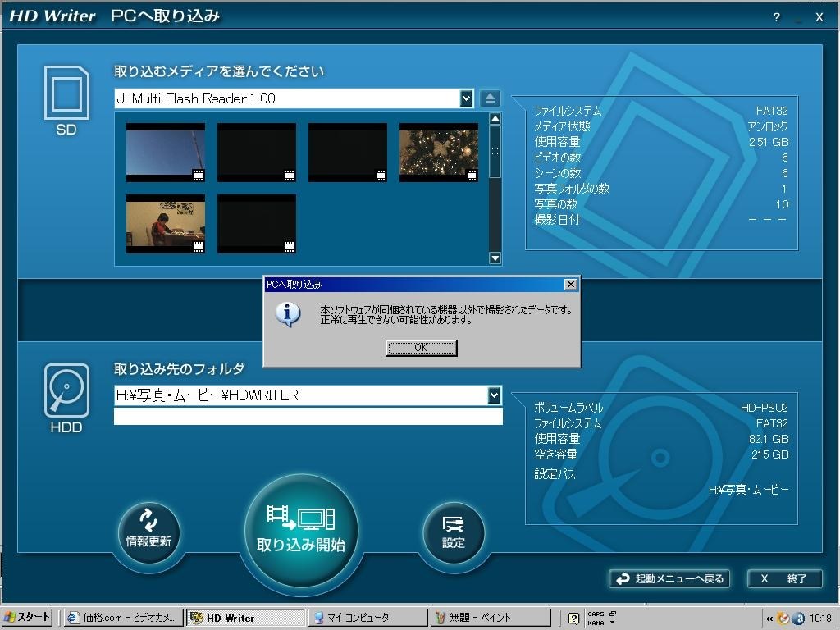Start import with 取り込み開始 button

(301, 531)
